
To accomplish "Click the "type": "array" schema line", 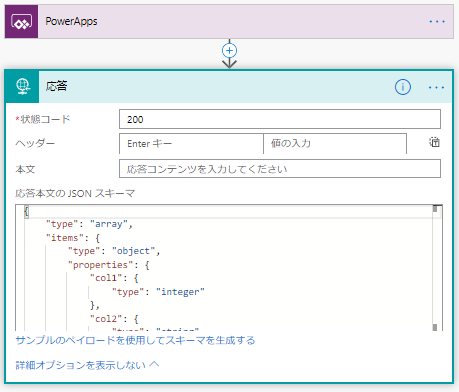I will tap(89, 224).
